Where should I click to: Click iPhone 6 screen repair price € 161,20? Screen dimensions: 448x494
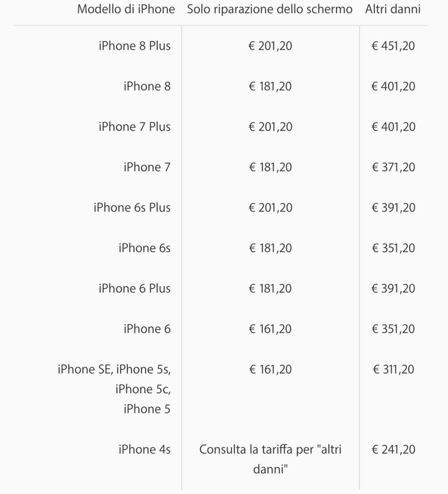[x=270, y=329]
